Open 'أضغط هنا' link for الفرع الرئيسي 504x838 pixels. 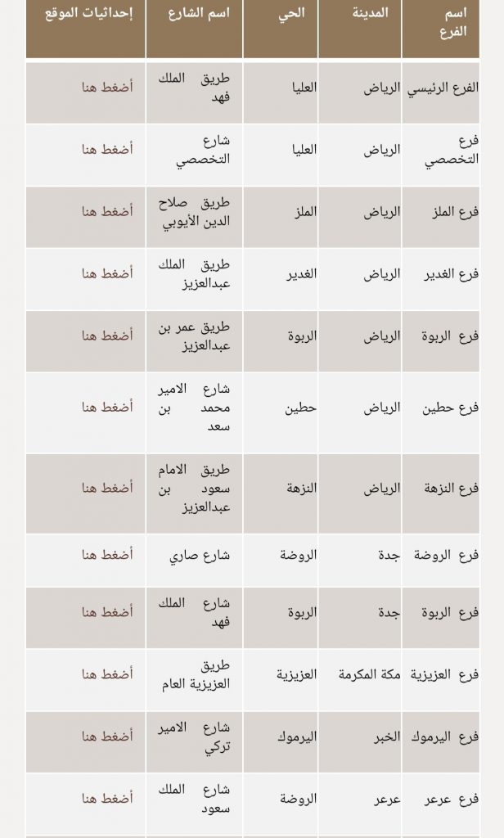pos(107,87)
